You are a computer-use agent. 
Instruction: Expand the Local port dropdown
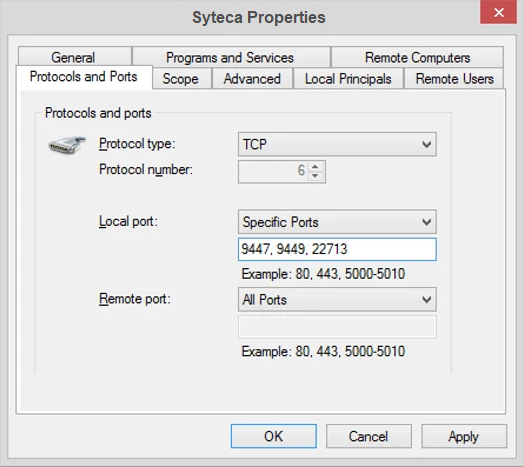click(x=337, y=222)
